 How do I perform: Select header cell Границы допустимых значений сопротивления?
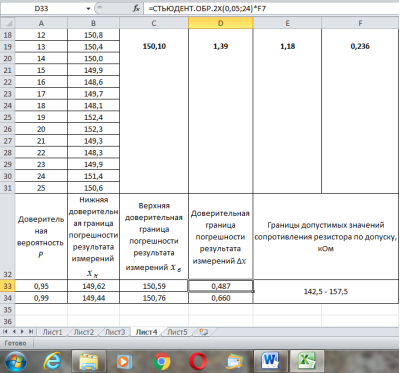pos(326,237)
